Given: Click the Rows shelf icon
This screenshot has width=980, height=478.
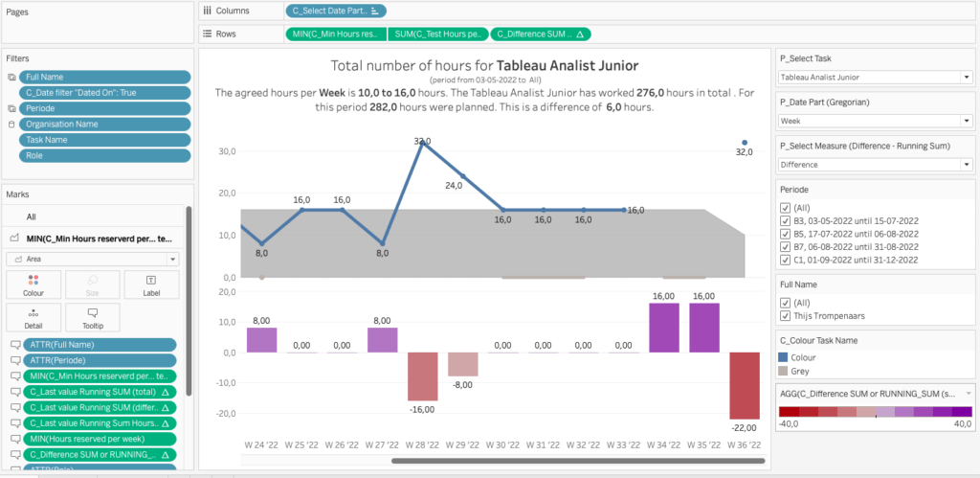Looking at the screenshot, I should (x=208, y=34).
